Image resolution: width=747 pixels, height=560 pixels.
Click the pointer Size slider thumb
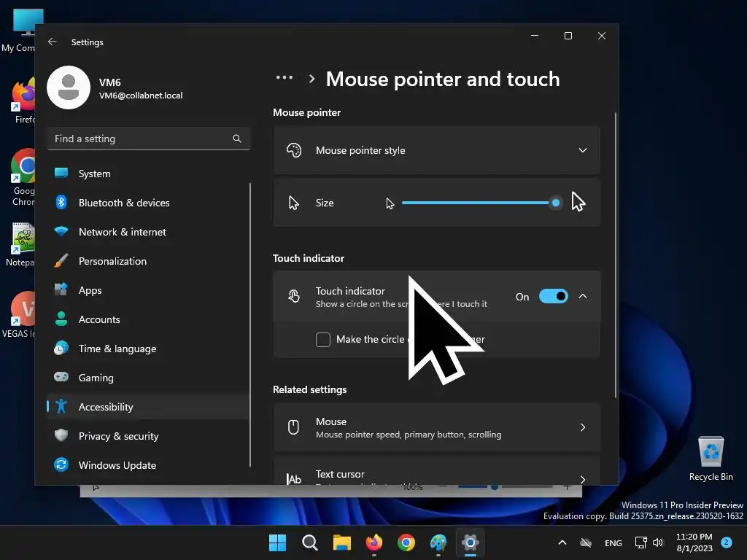tap(555, 203)
